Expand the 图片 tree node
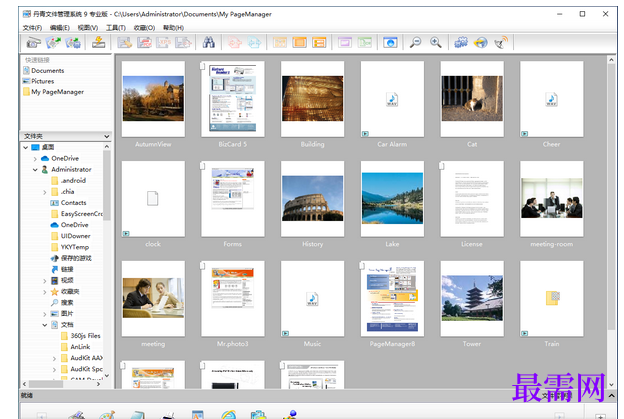 tap(45, 314)
